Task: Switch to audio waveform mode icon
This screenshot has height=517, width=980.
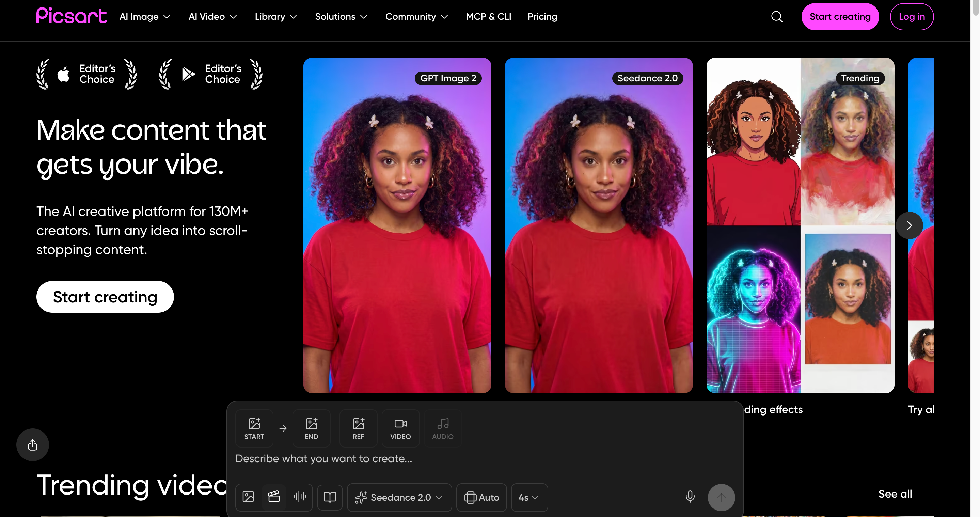Action: coord(300,497)
